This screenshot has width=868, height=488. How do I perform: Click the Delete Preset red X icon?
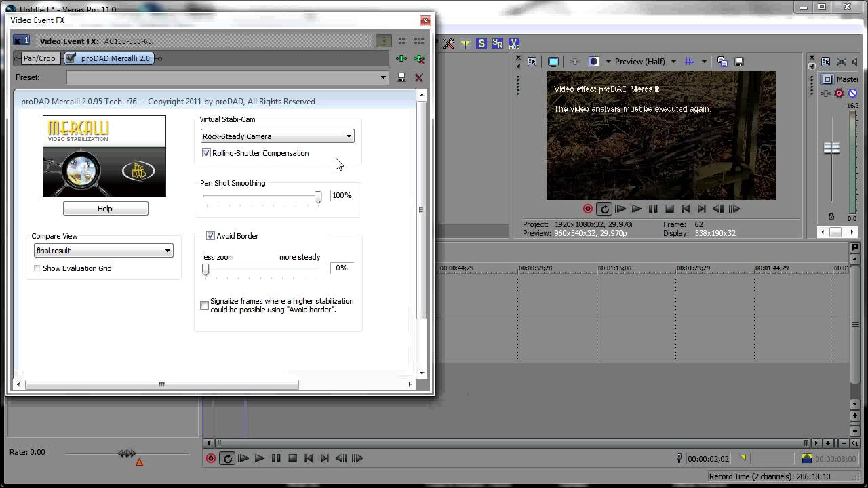click(x=419, y=77)
